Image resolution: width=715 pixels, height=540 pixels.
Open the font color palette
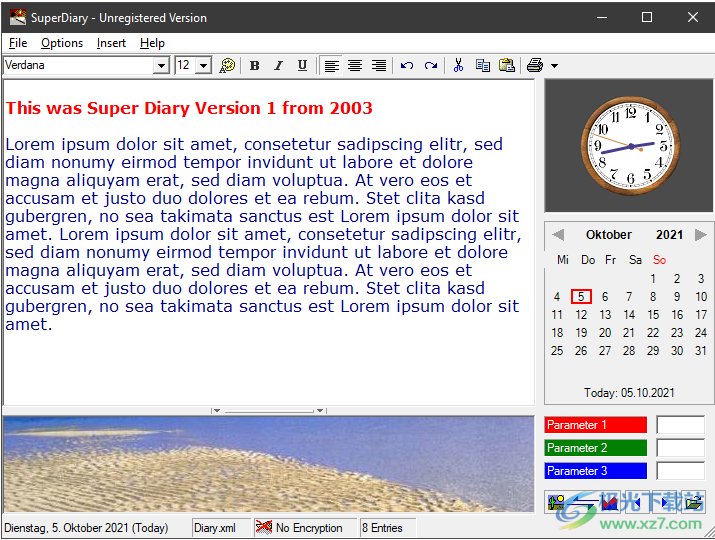tap(227, 66)
